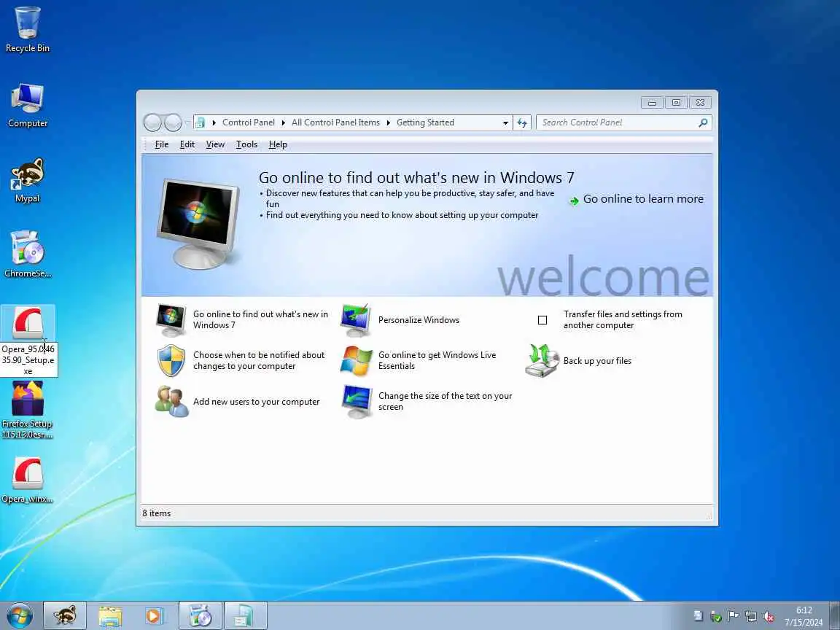Select 'Add new users to your computer' text
This screenshot has height=630, width=840.
(x=256, y=401)
